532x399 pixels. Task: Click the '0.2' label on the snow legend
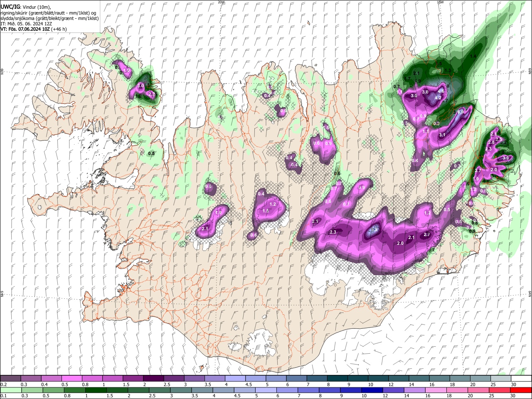pyautogui.click(x=4, y=385)
